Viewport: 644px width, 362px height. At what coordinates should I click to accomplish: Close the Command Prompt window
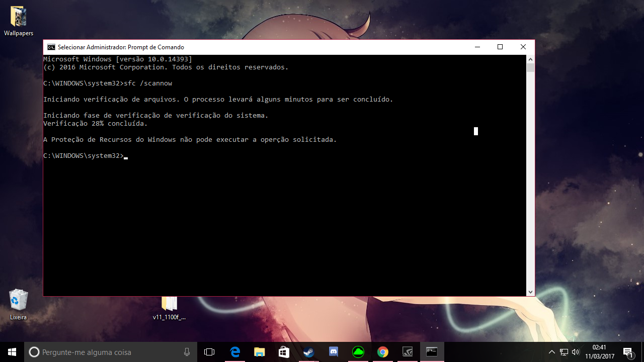[x=523, y=47]
